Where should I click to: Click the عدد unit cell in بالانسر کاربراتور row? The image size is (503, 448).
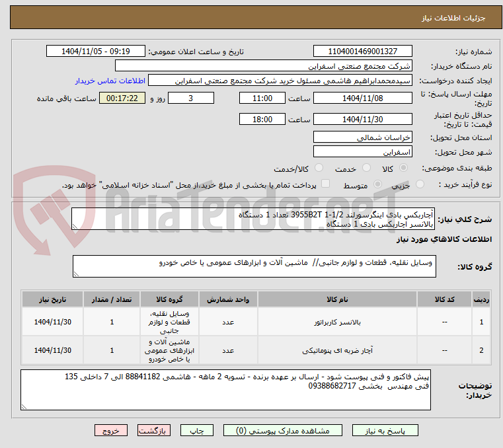point(228,322)
